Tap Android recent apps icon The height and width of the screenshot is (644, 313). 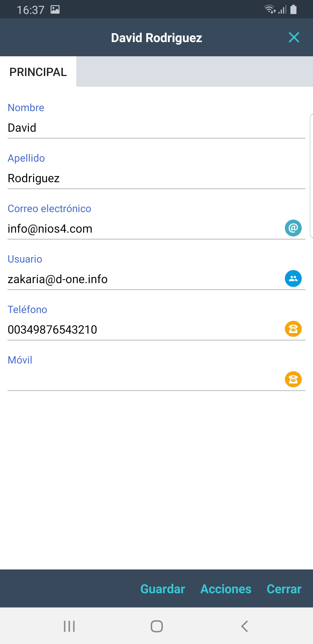pyautogui.click(x=69, y=626)
